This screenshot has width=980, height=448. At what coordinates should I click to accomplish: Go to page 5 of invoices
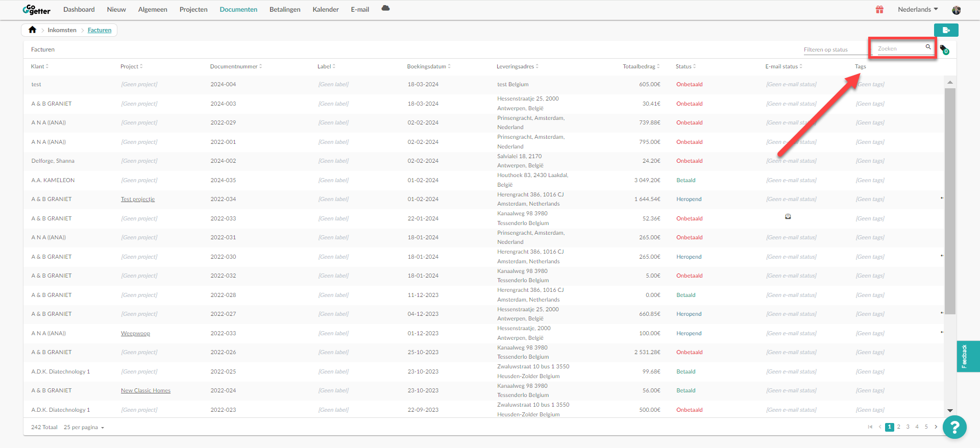[x=926, y=427]
